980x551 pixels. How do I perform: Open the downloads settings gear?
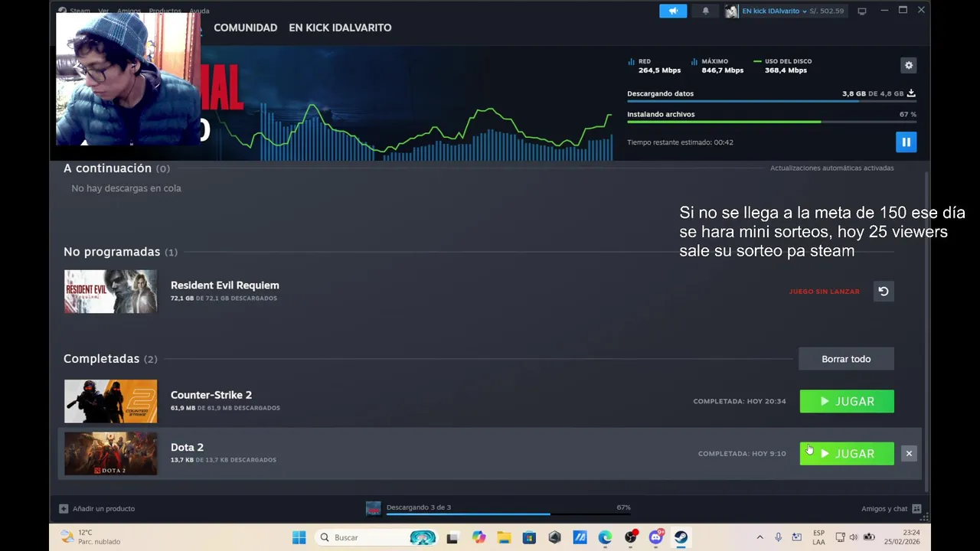[x=909, y=65]
